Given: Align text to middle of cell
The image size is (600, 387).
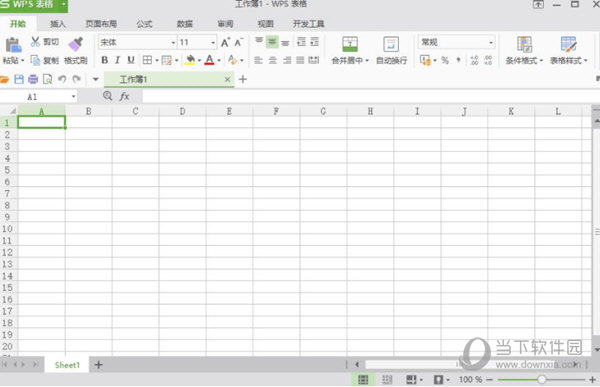Looking at the screenshot, I should coord(272,41).
